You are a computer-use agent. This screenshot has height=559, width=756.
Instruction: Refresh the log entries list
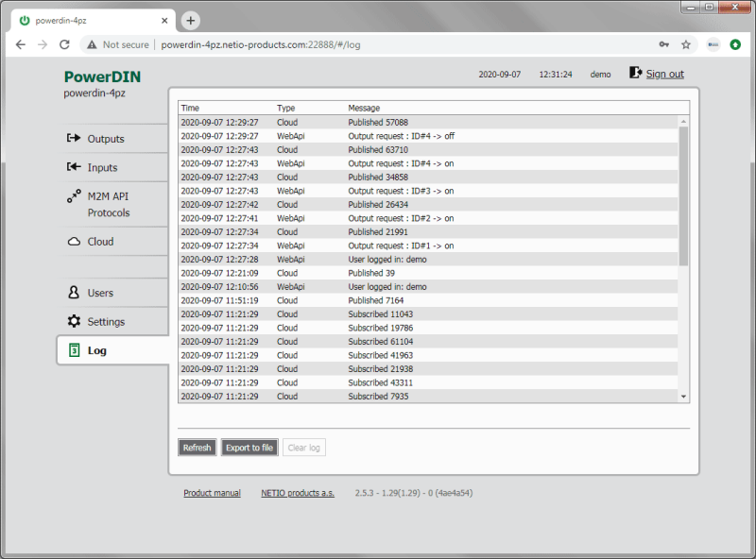[x=197, y=447]
